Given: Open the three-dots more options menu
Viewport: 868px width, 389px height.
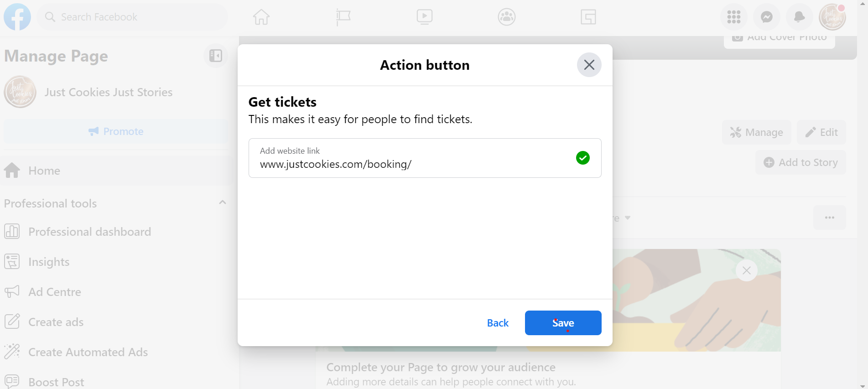Looking at the screenshot, I should coord(830,218).
